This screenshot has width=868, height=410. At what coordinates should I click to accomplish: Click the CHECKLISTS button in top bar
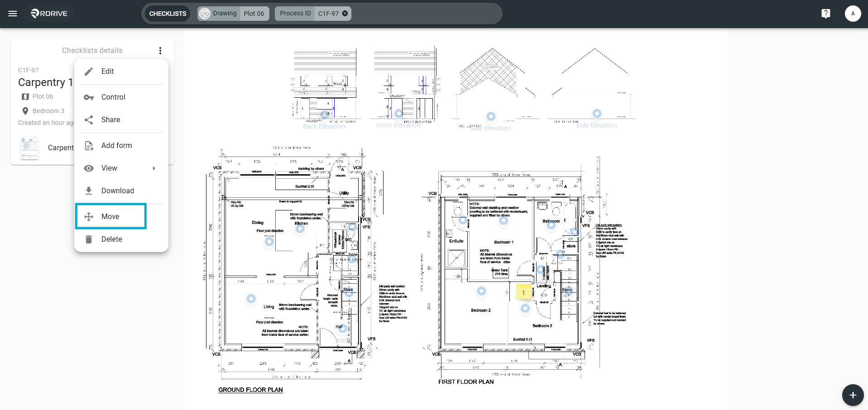(x=168, y=14)
